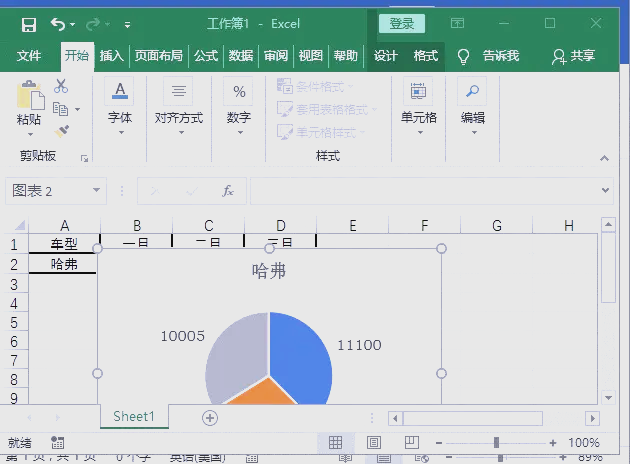The height and width of the screenshot is (464, 630).
Task: Expand the 粘贴 options arrow
Action: [30, 134]
